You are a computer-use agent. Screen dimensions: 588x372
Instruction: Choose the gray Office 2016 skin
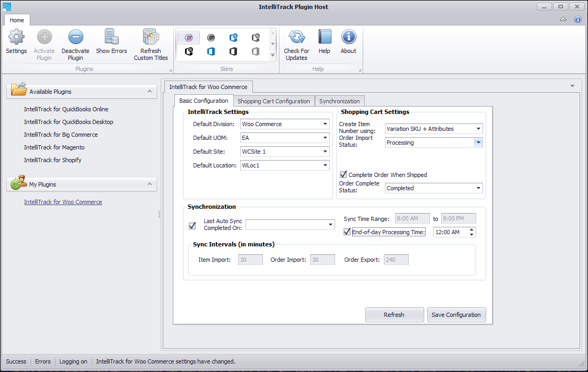256,38
